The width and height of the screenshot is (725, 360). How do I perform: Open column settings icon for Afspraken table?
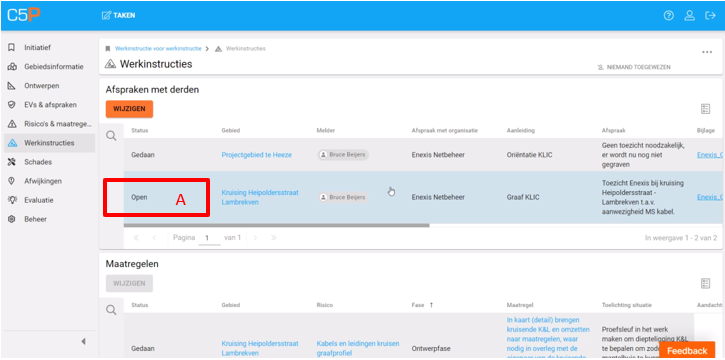pyautogui.click(x=705, y=109)
